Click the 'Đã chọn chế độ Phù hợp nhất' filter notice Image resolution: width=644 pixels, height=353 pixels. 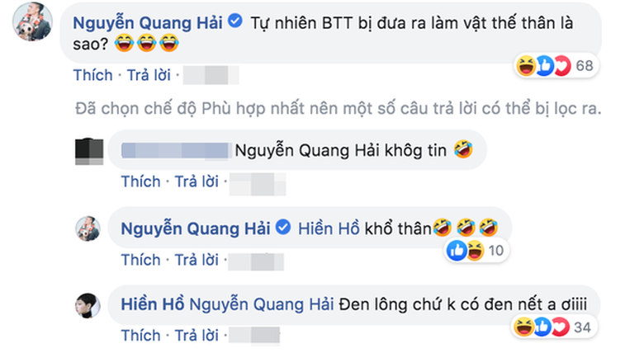coord(338,108)
